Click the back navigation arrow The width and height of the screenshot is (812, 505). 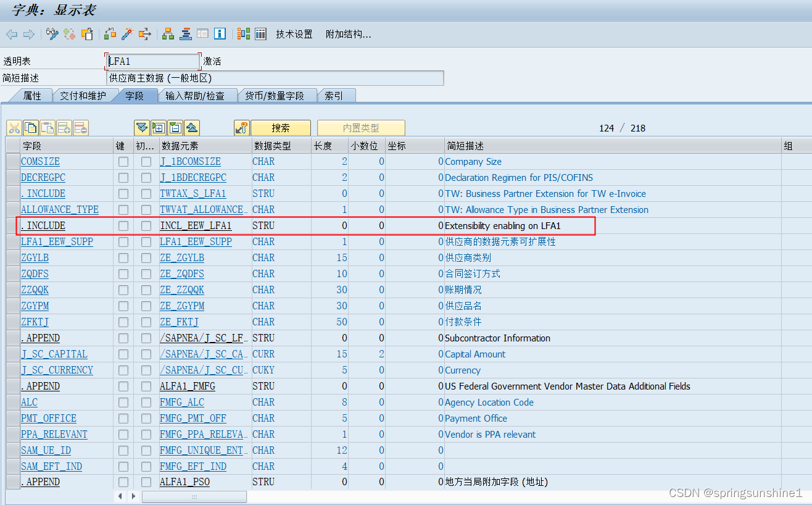click(11, 34)
